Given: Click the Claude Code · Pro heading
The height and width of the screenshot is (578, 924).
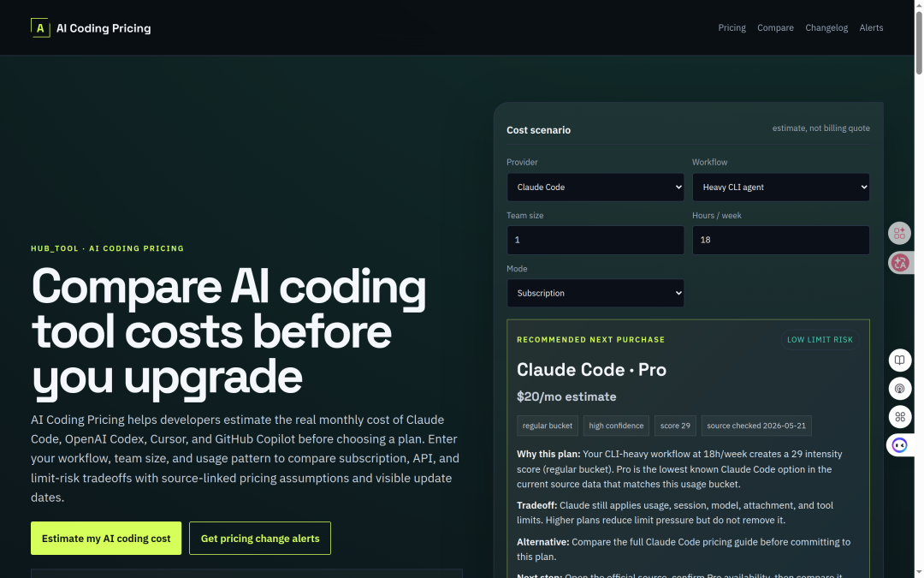Looking at the screenshot, I should 592,370.
